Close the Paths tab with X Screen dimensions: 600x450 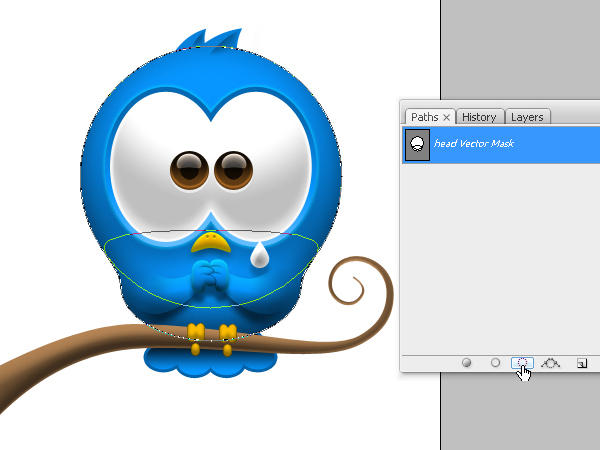(446, 117)
